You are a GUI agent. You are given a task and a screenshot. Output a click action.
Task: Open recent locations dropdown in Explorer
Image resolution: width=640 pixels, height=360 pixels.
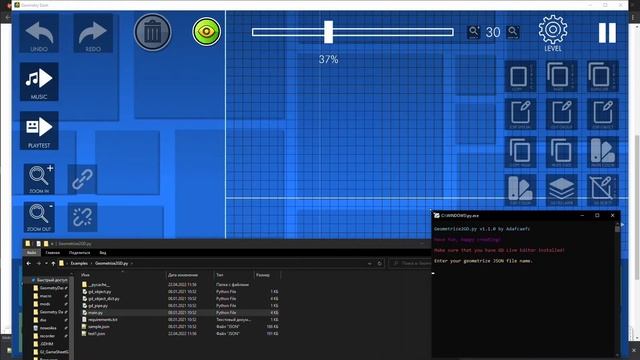[x=46, y=264]
